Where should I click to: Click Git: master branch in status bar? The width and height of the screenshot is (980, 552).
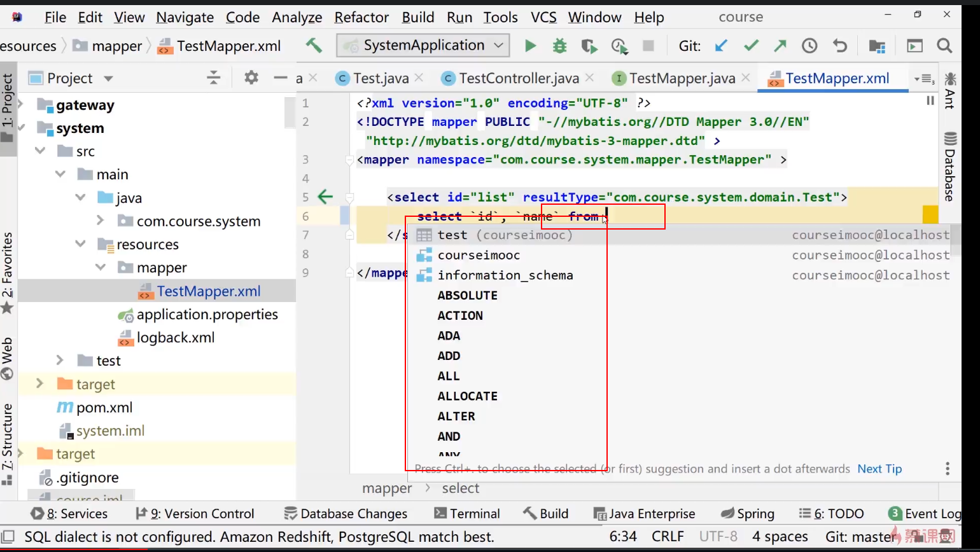point(861,536)
